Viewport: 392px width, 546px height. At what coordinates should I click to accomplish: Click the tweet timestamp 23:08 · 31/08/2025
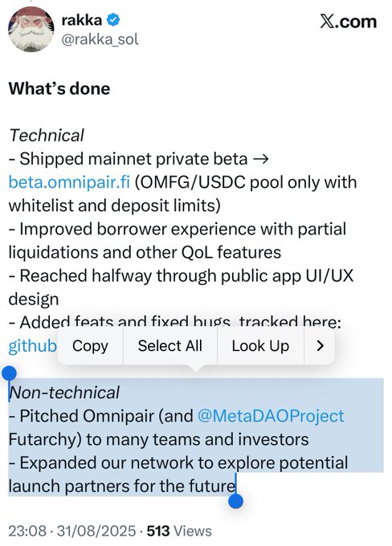(72, 531)
